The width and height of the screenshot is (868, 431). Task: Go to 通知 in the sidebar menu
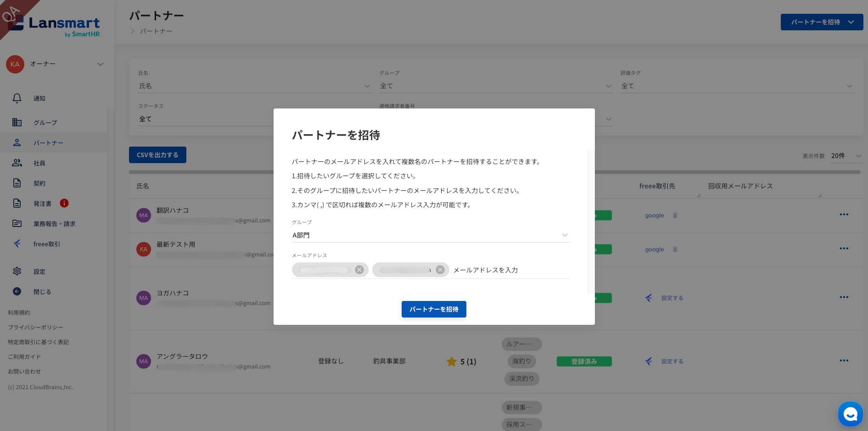[39, 98]
